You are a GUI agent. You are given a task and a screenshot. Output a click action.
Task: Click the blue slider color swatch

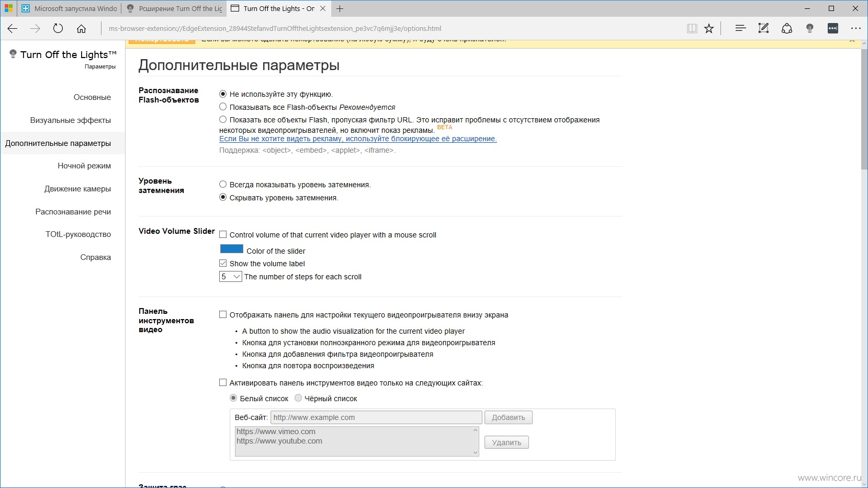pos(232,249)
